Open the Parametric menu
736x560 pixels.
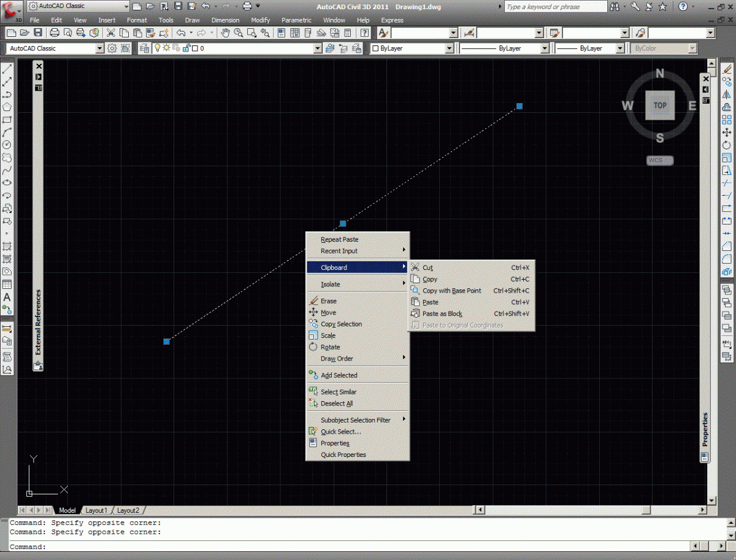pos(296,20)
